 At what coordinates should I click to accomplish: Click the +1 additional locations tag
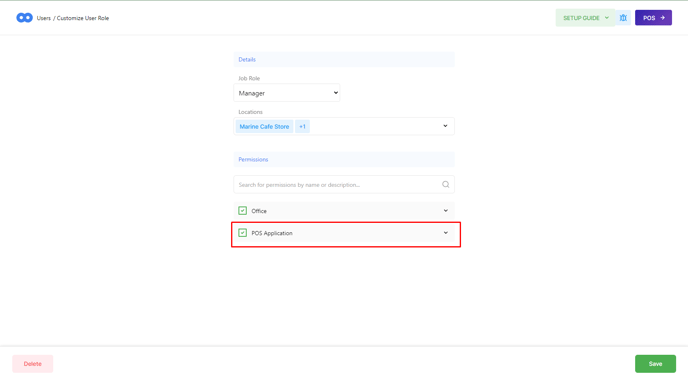tap(302, 126)
